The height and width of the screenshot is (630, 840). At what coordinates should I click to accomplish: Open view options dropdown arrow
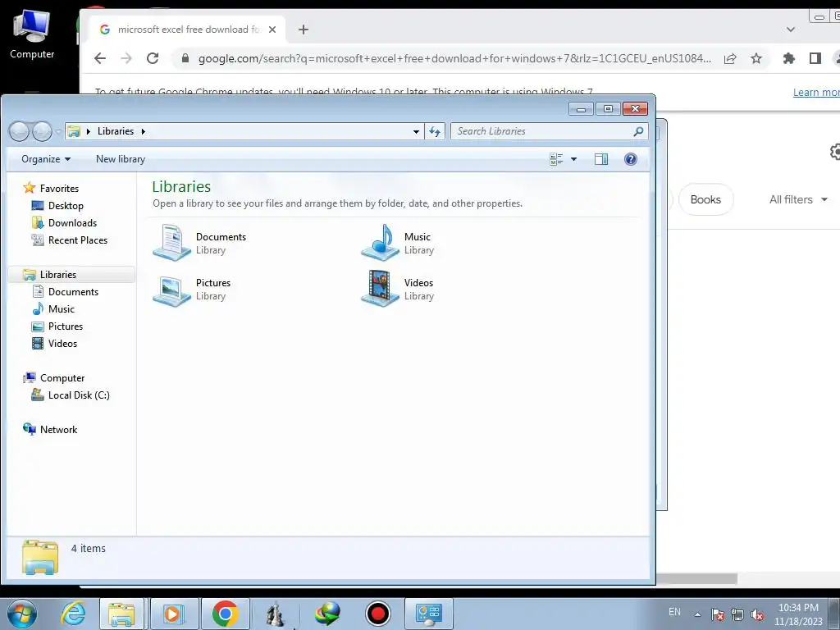[573, 159]
